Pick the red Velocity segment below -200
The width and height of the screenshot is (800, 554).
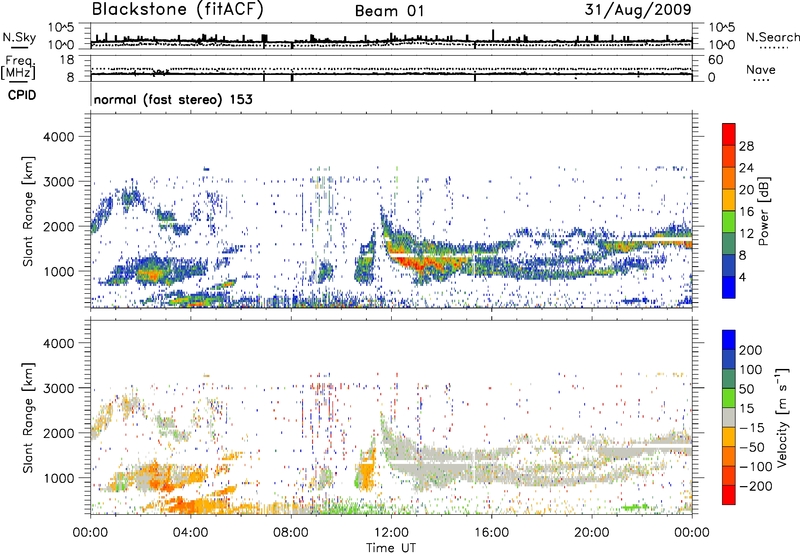[x=729, y=495]
